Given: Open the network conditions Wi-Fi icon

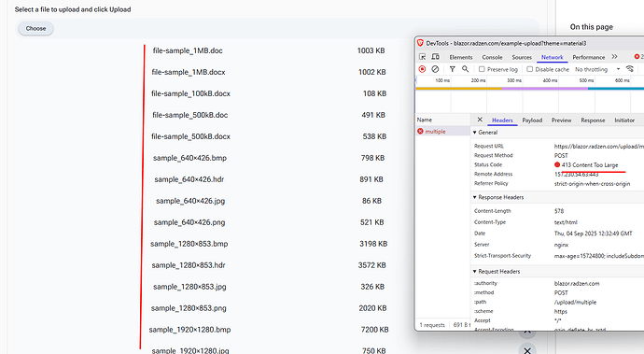Looking at the screenshot, I should click(x=630, y=69).
